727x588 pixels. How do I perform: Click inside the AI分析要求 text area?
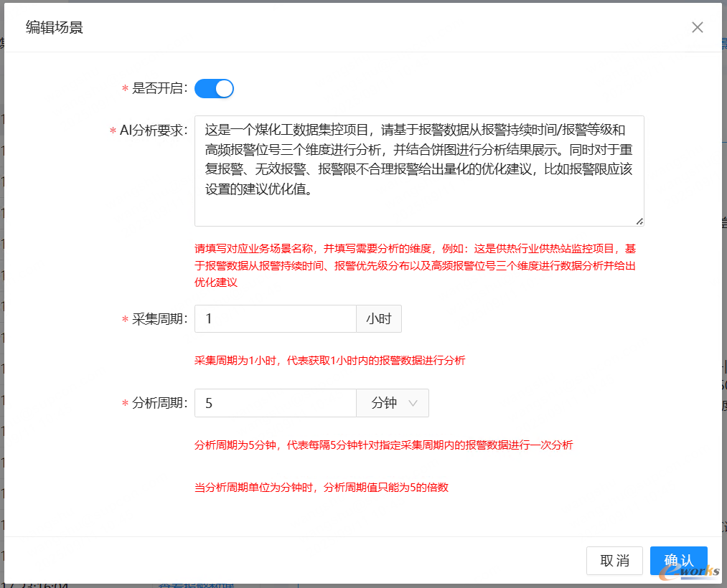pyautogui.click(x=418, y=171)
